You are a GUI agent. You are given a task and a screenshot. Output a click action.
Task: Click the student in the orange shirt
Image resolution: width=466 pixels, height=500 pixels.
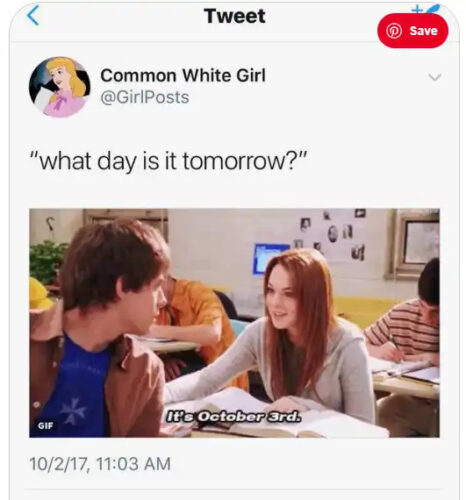[193, 320]
